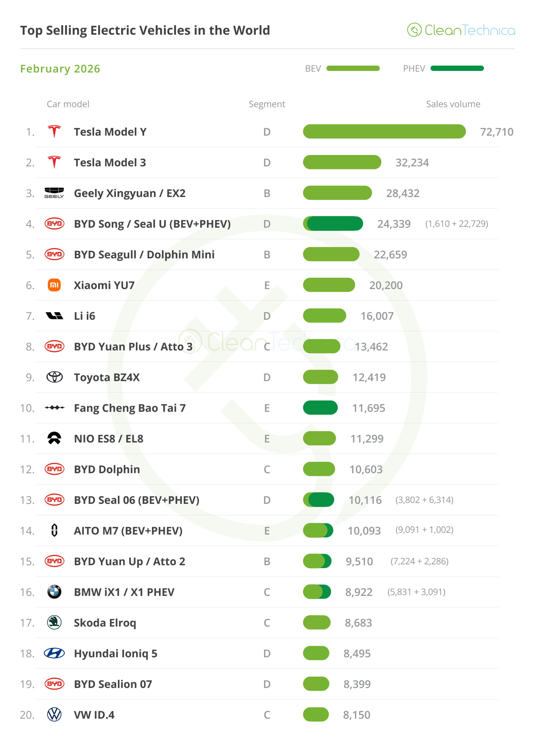Viewport: 534px width, 756px height.
Task: Click the AITO logo icon
Action: tap(54, 530)
